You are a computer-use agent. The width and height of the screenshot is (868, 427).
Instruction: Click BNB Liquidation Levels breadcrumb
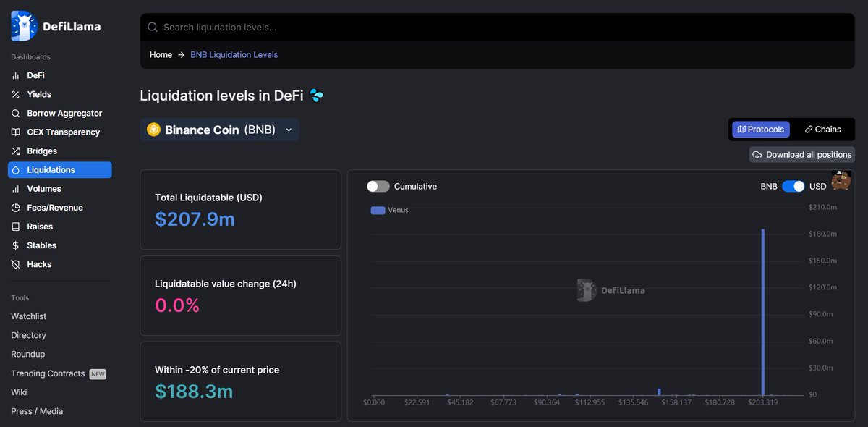(x=234, y=55)
